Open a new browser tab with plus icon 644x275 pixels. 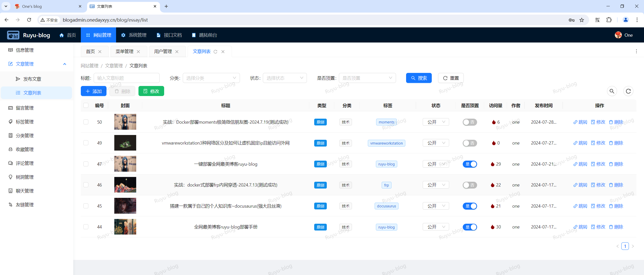166,6
